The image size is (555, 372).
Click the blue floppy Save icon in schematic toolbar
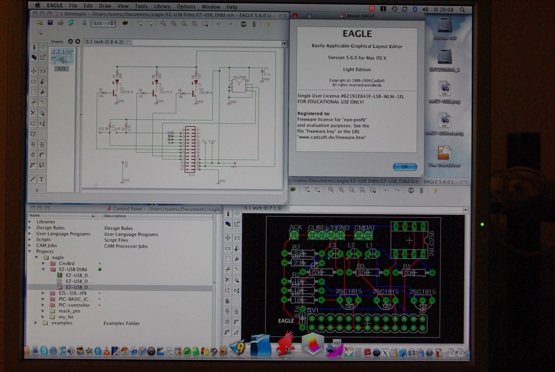(50, 23)
